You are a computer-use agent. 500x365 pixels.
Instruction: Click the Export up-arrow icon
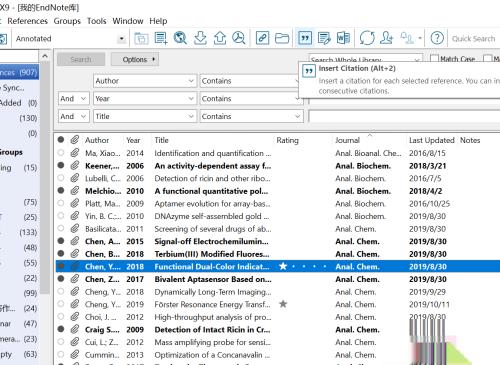point(220,38)
